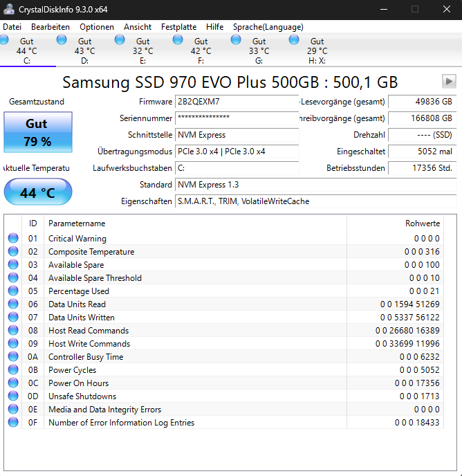Image resolution: width=462 pixels, height=476 pixels.
Task: Click total reads value 49836 GB
Action: click(423, 102)
